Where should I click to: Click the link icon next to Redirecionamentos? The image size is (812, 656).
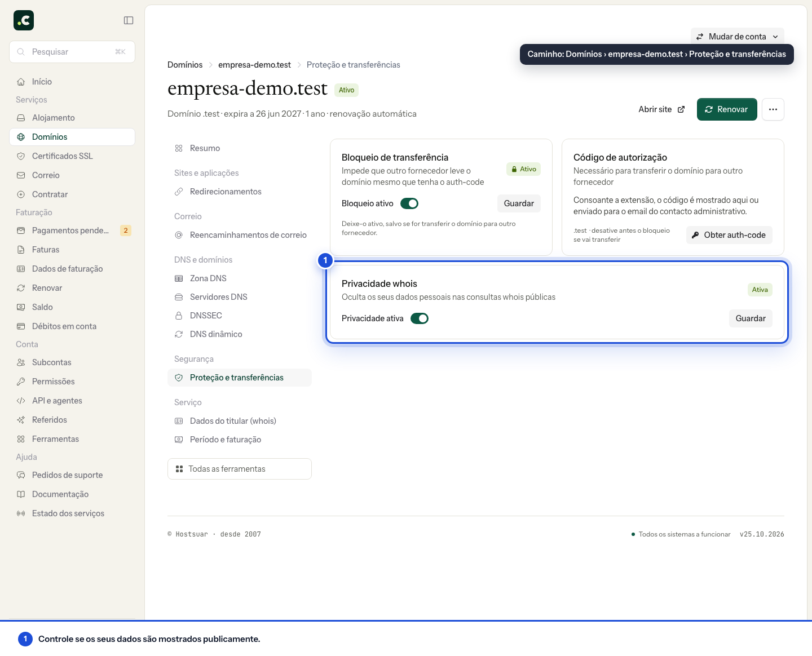179,192
